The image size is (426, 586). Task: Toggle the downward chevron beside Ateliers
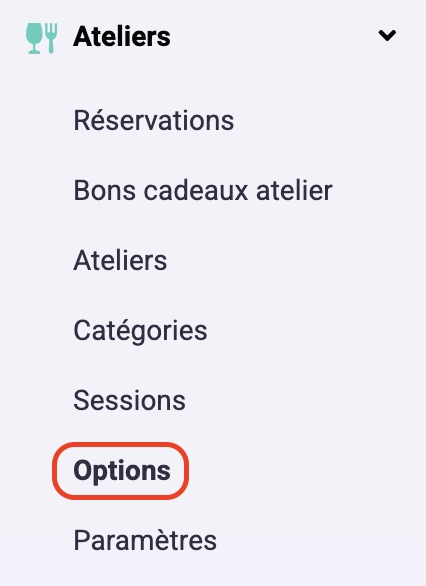(387, 36)
